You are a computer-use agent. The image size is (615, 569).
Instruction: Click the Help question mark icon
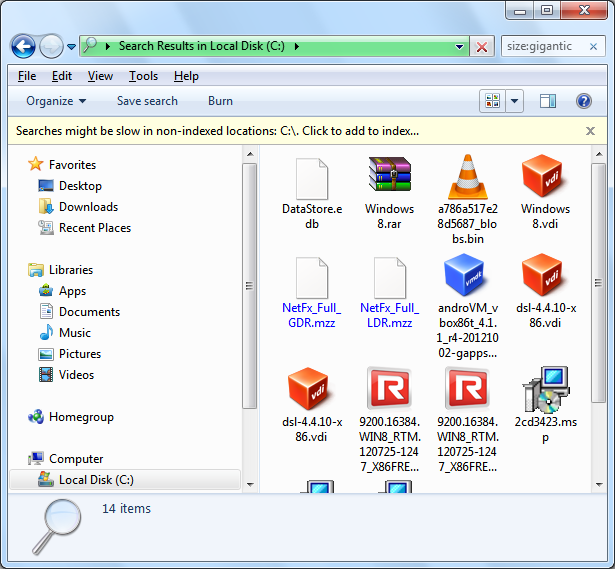[584, 101]
